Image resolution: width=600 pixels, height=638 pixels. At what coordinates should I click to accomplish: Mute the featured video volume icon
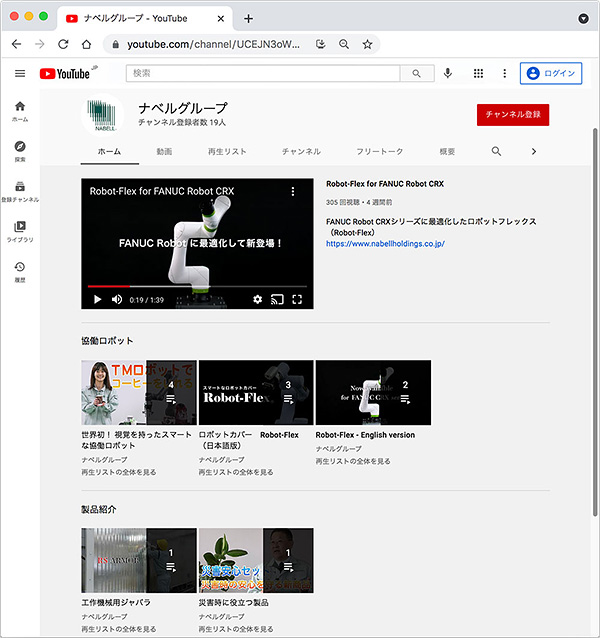pyautogui.click(x=117, y=299)
